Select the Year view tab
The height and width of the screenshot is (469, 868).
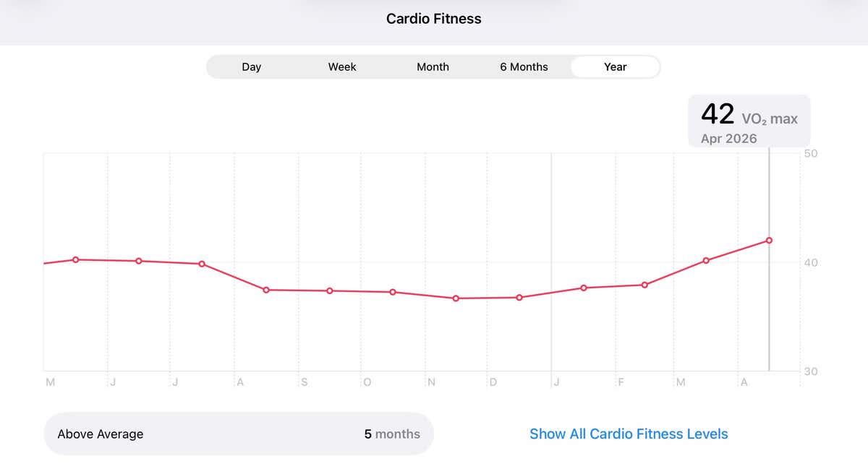pyautogui.click(x=615, y=66)
